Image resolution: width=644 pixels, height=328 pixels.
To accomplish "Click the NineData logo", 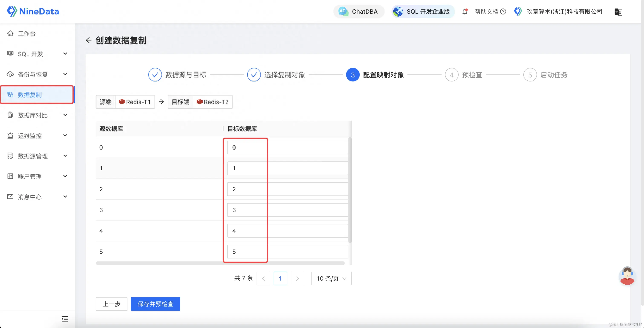I will pyautogui.click(x=33, y=11).
